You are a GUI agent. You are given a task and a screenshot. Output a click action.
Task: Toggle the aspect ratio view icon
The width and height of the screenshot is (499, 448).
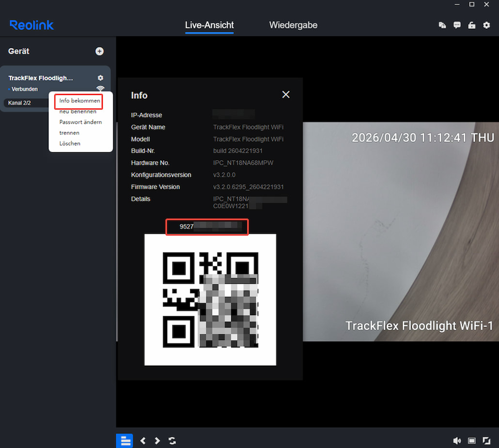tap(472, 441)
